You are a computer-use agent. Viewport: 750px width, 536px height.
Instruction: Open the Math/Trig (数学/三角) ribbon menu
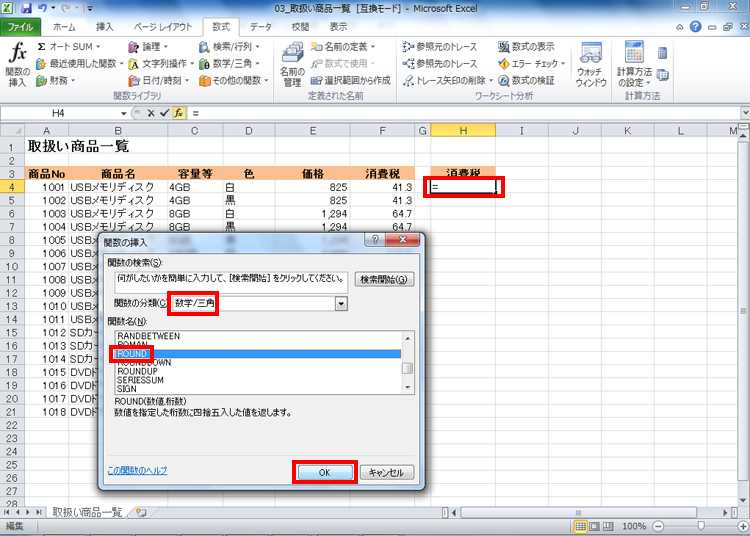tap(230, 64)
